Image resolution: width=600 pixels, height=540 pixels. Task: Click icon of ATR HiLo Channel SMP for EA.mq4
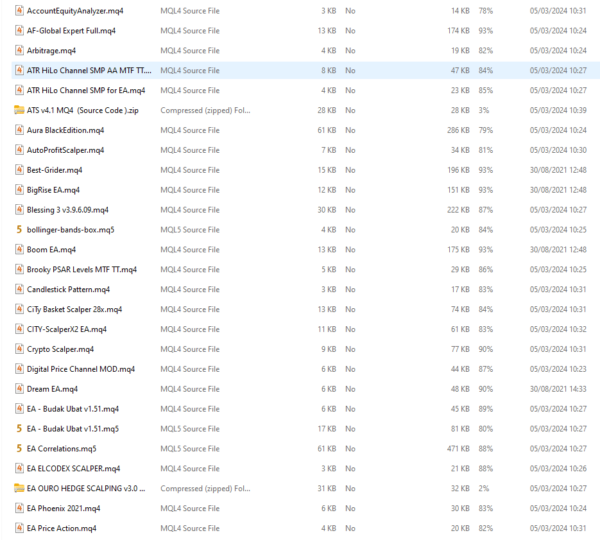(19, 90)
